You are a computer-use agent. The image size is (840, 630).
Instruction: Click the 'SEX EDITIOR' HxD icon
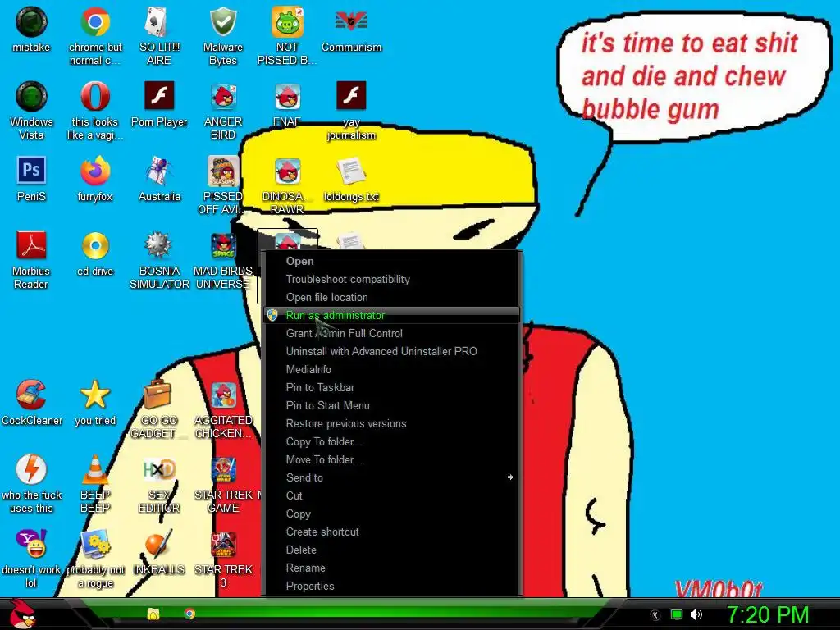coord(159,469)
